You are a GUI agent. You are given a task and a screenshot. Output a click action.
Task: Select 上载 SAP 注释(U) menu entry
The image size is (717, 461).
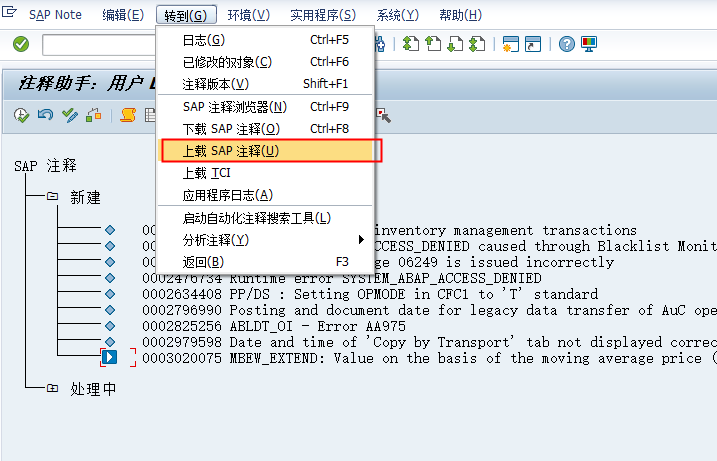[x=266, y=150]
